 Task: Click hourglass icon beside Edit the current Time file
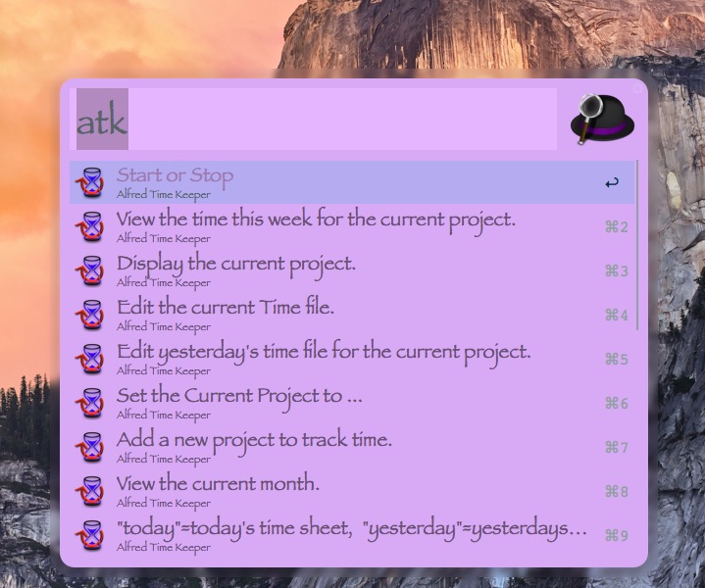tap(90, 315)
